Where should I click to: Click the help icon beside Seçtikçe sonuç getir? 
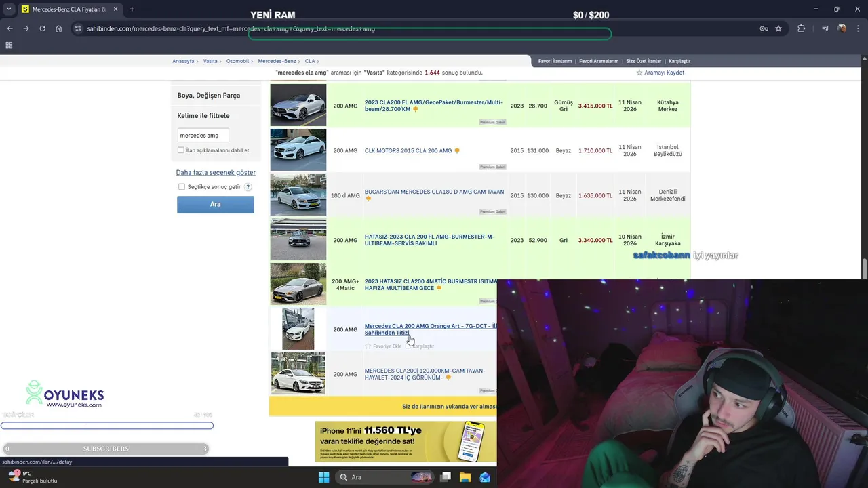(x=248, y=187)
